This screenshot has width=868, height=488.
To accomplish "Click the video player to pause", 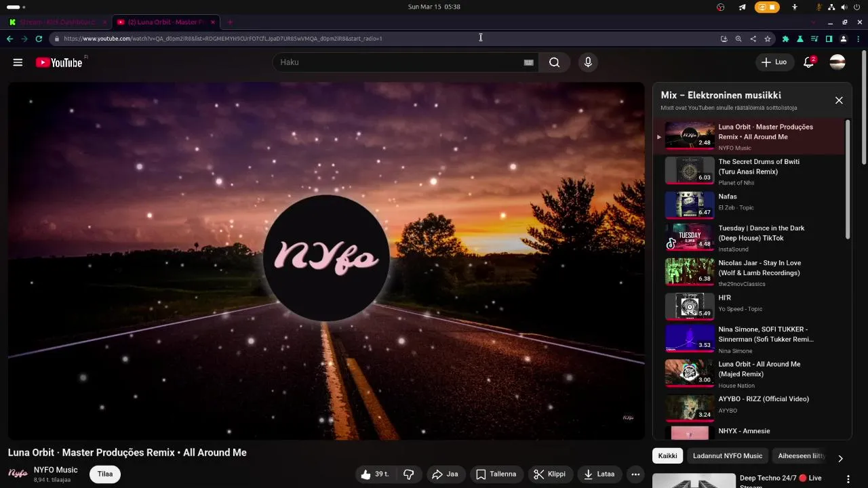I will tap(326, 261).
